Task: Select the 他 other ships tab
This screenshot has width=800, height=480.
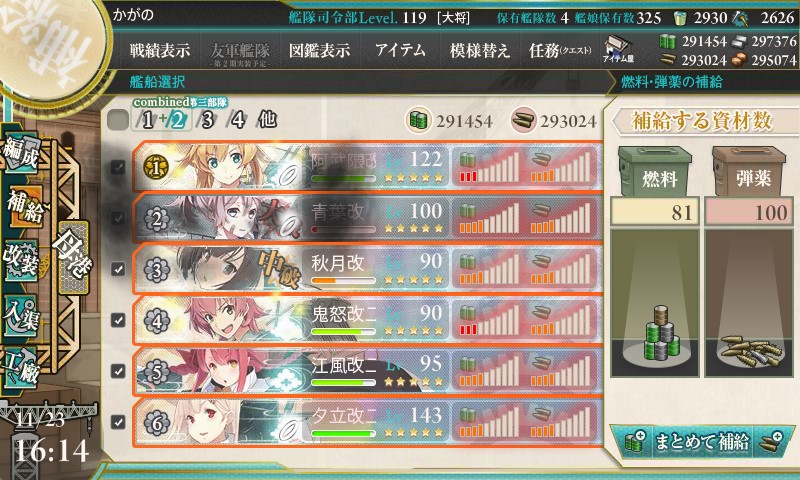Action: (268, 120)
